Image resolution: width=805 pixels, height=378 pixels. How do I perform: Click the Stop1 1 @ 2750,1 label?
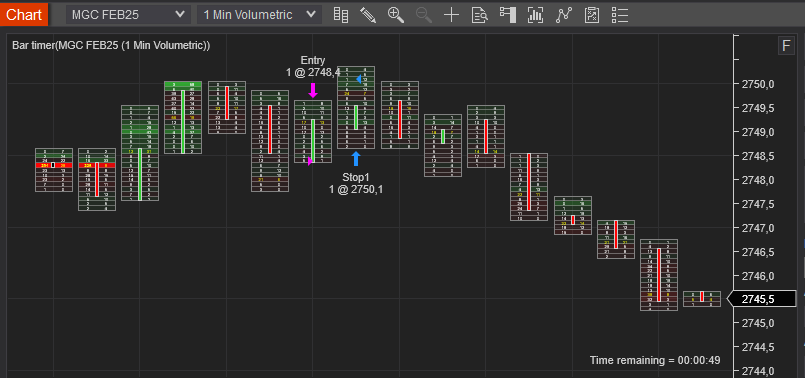(x=356, y=183)
